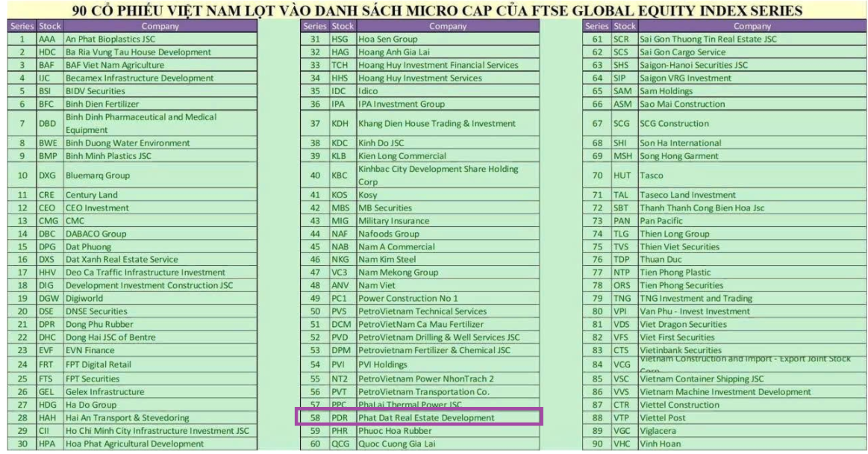Select the "Kinh Do JSC" cell
The width and height of the screenshot is (868, 454).
(x=447, y=143)
